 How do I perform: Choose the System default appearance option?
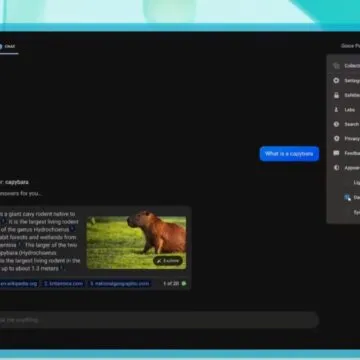356,212
